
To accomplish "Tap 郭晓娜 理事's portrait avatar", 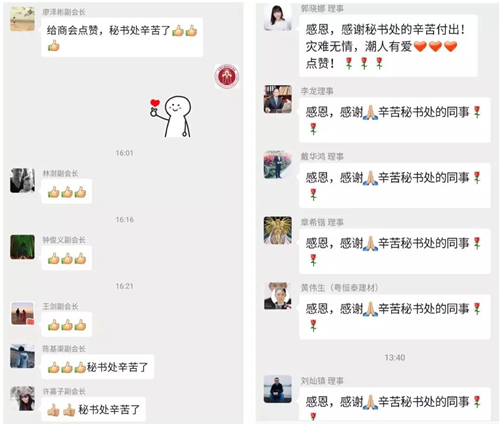I will (278, 17).
